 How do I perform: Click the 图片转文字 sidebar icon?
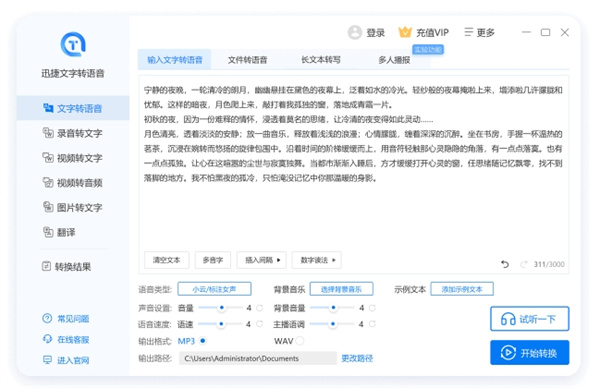tap(48, 207)
